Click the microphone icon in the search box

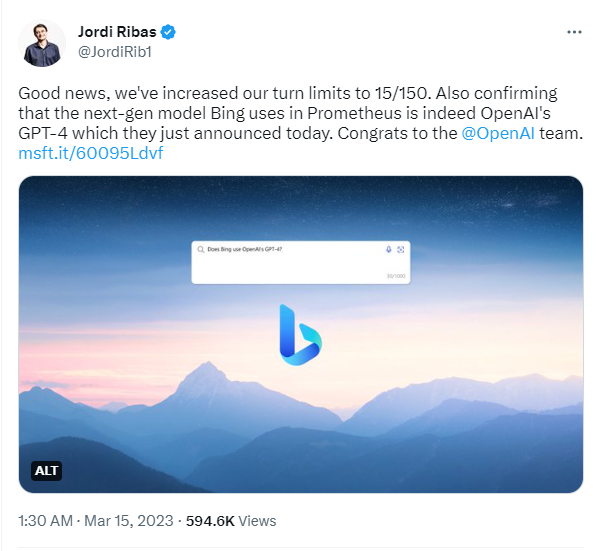[389, 250]
